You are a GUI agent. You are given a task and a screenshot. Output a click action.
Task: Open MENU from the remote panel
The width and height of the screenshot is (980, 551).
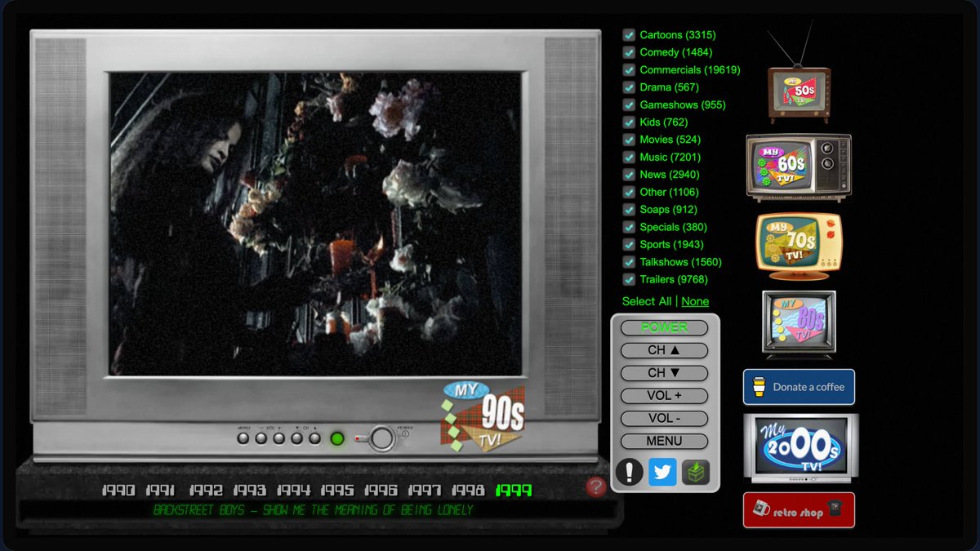pos(664,442)
